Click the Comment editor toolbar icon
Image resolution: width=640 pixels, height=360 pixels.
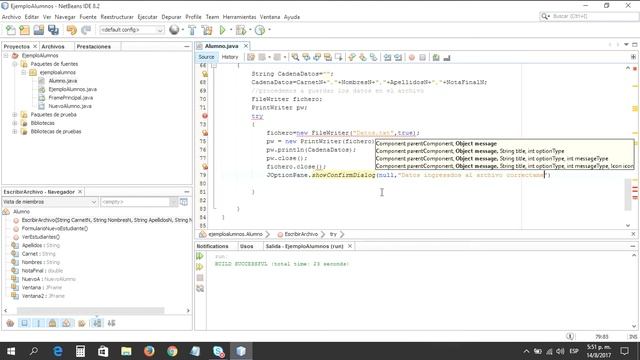coord(436,58)
